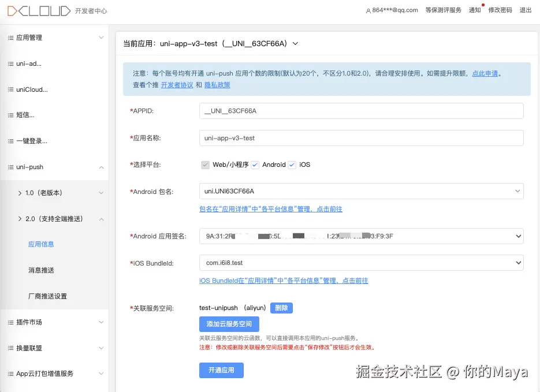Click list icon beside uniCloud
The image size is (540, 392).
[x=10, y=89]
